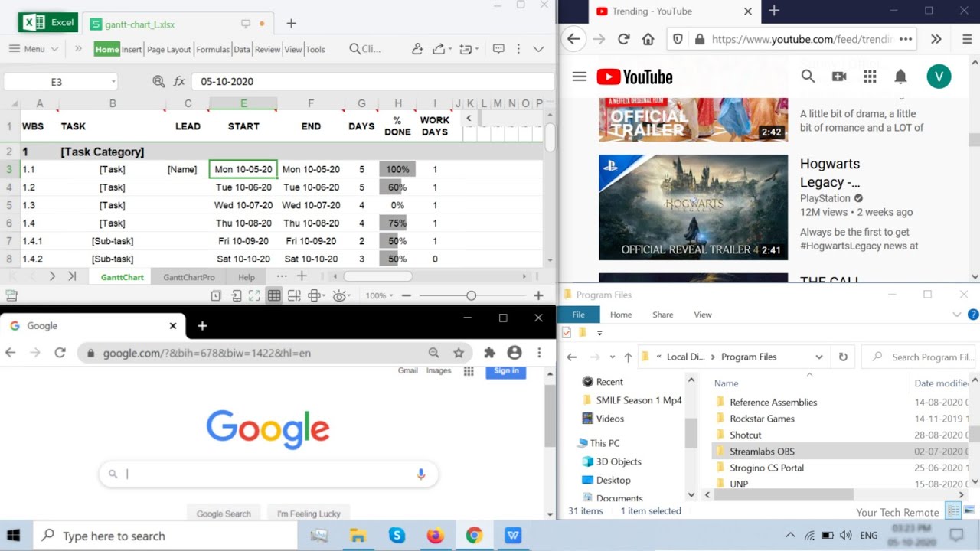
Task: Click the add collaborator icon in WPS
Action: coord(417,49)
